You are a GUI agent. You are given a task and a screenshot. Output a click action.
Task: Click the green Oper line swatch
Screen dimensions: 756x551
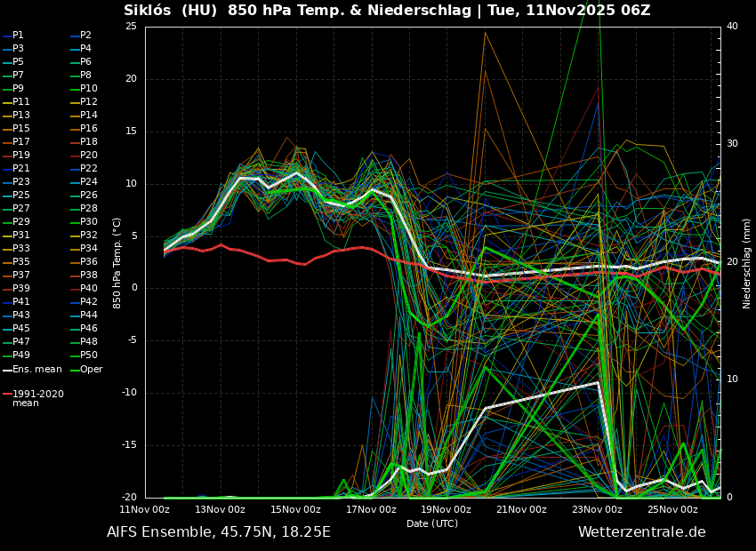point(75,370)
